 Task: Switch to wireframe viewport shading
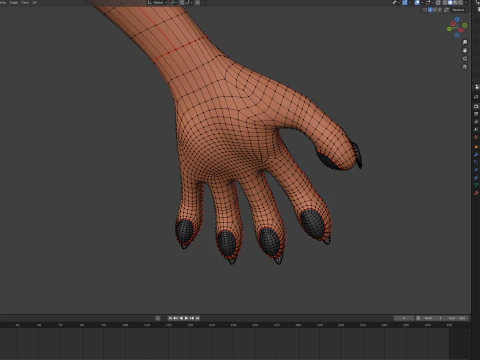(x=445, y=2)
